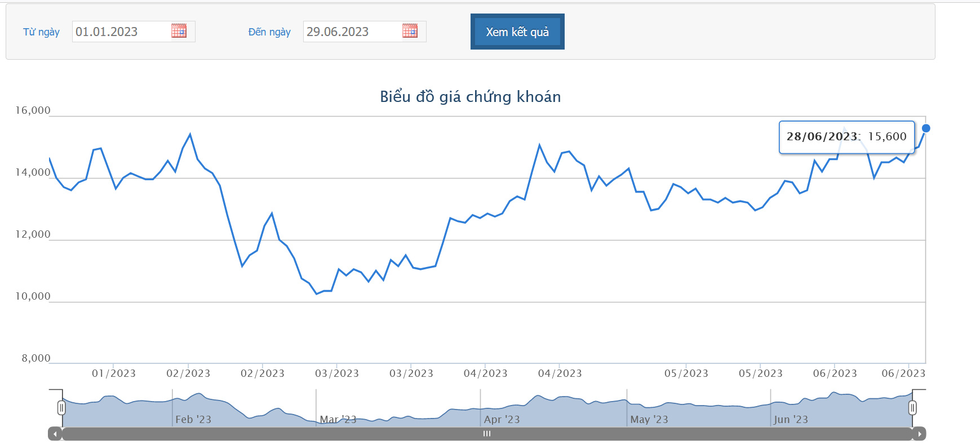Jump to Jun '23 in the navigator

coord(791,420)
